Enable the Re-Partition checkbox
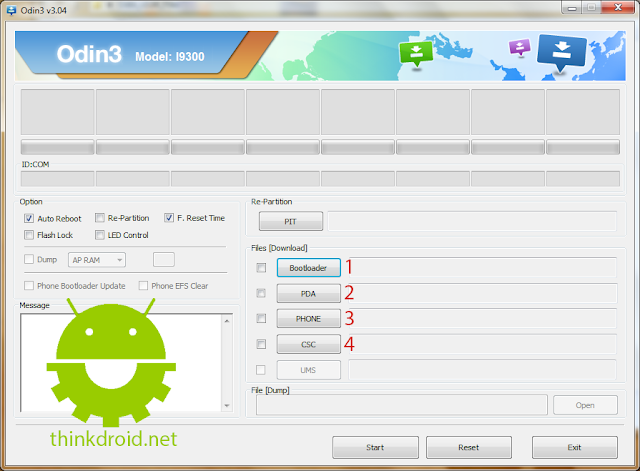Image resolution: width=640 pixels, height=471 pixels. pos(100,218)
